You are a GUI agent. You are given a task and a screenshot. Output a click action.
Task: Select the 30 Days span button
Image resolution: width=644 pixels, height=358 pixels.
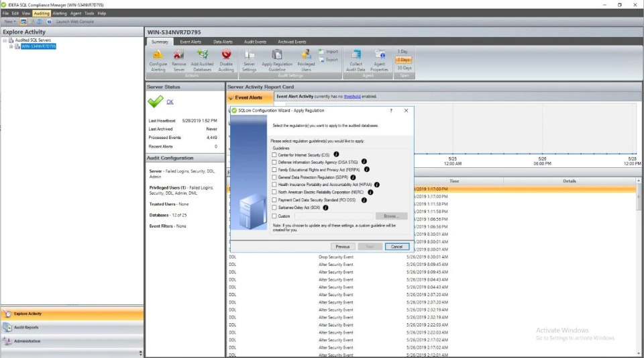[404, 68]
